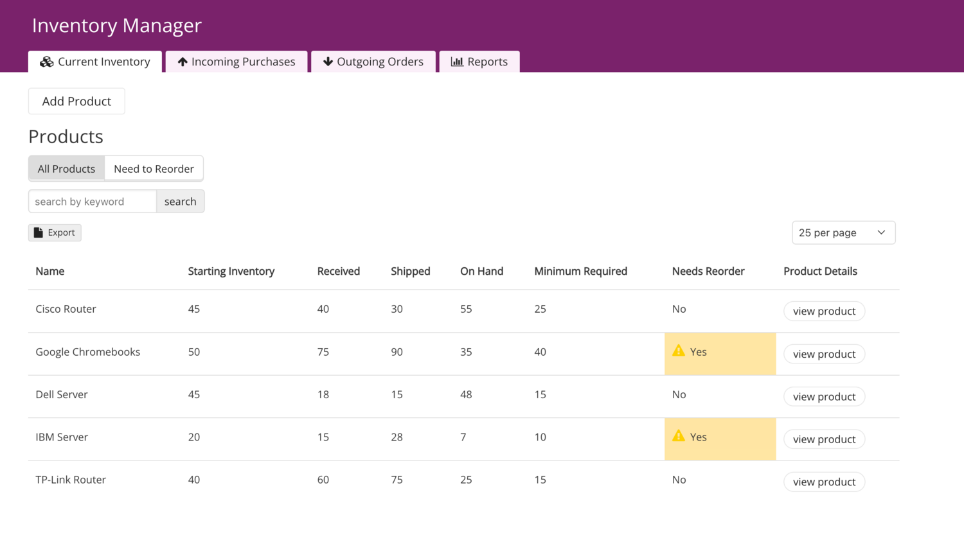Open the 25 per page dropdown
Screen dimensions: 964x560
click(843, 232)
